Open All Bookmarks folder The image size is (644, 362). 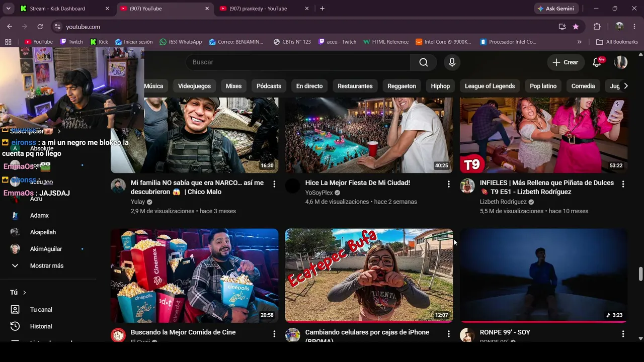(617, 42)
